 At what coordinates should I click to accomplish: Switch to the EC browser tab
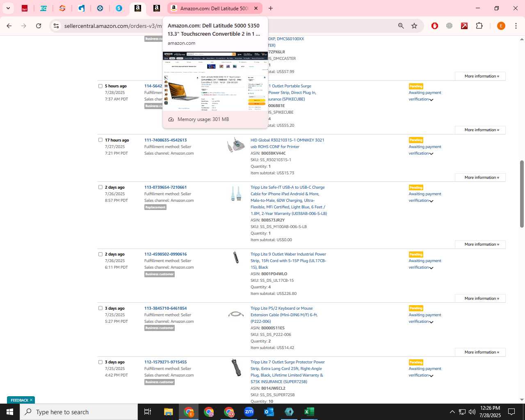click(x=43, y=8)
